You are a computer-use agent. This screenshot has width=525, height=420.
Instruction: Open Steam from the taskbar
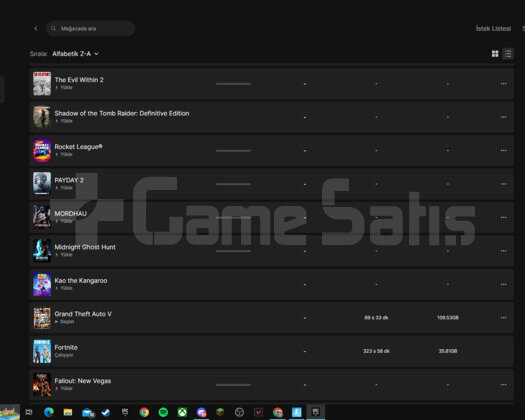click(106, 412)
